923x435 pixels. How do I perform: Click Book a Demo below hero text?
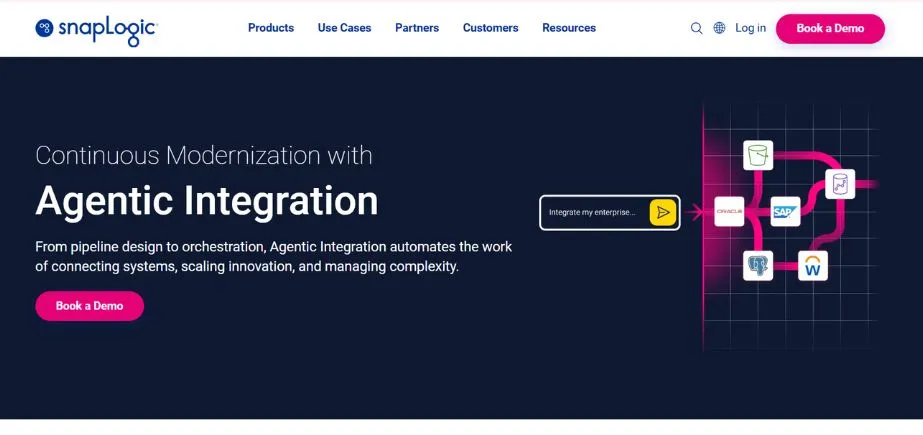[89, 306]
